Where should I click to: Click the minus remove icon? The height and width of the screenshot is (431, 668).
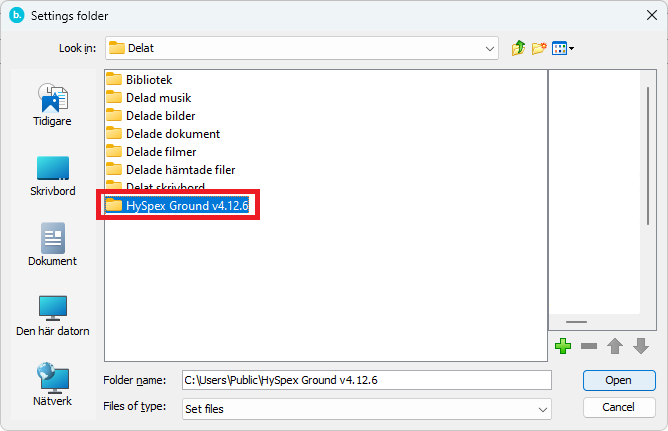[589, 346]
